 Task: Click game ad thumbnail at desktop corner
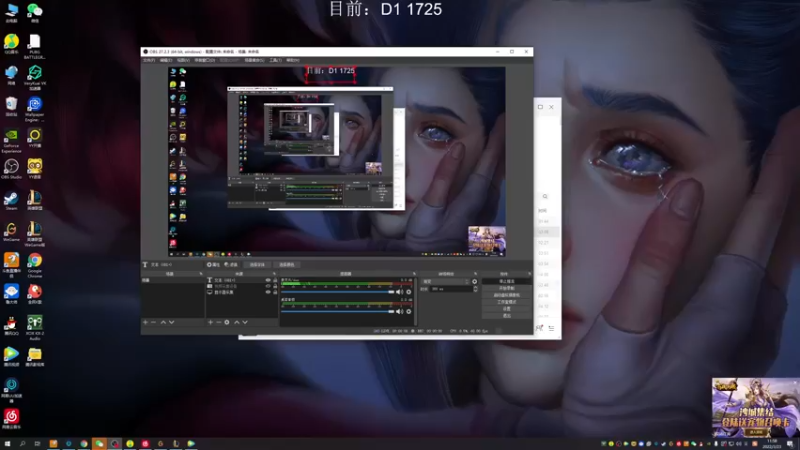(756, 408)
